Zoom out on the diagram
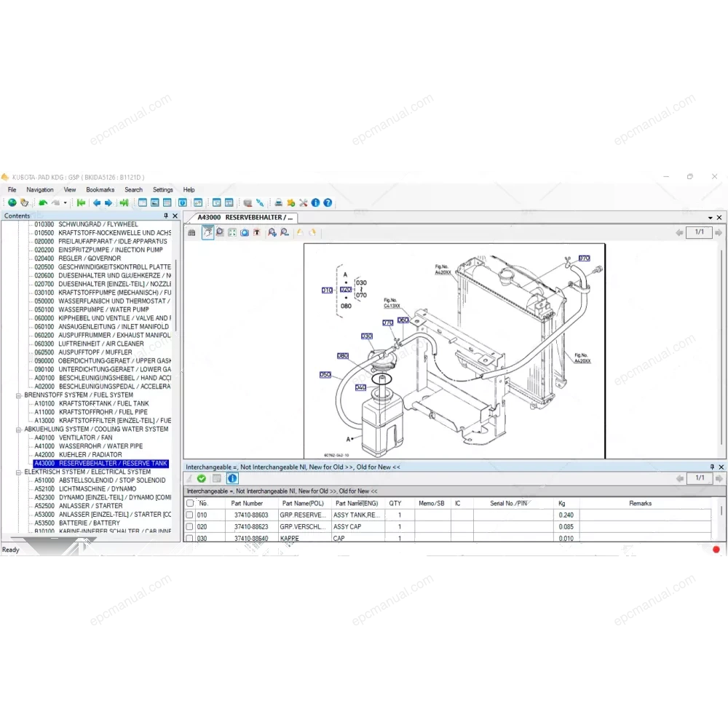728x728 pixels. (285, 233)
